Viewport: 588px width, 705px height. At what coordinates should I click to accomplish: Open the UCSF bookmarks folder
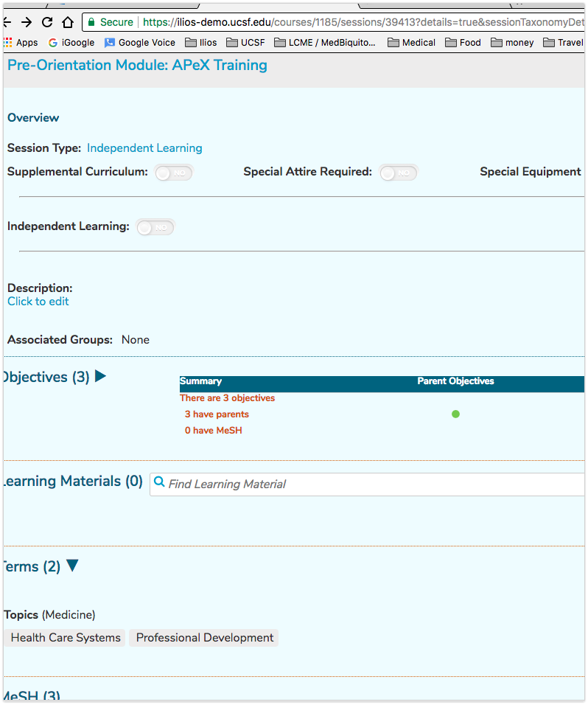pyautogui.click(x=245, y=43)
